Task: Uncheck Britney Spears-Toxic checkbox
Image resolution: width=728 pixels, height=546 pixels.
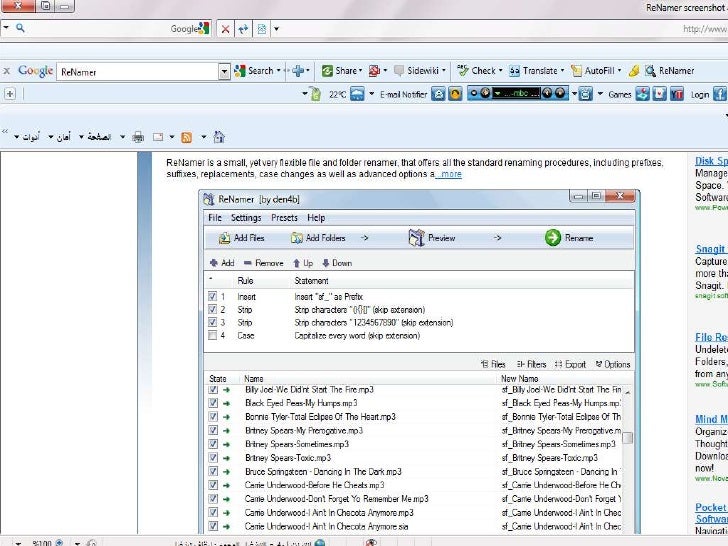Action: click(x=213, y=458)
